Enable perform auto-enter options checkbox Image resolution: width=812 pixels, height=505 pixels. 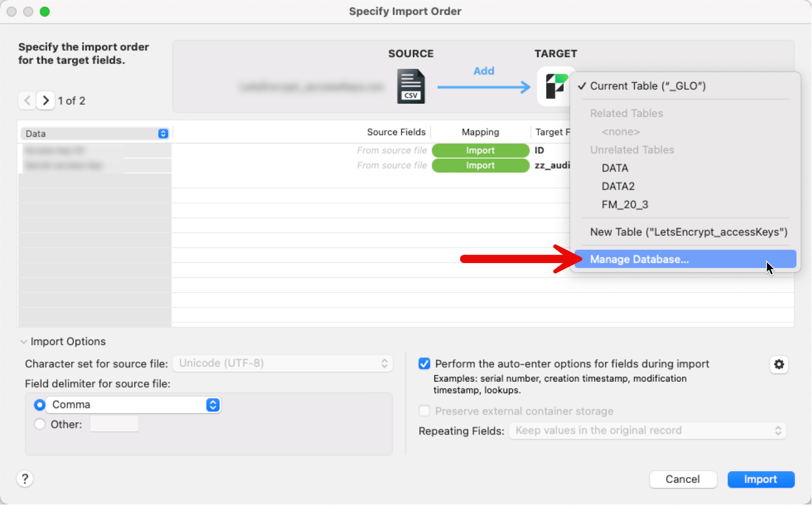(424, 364)
